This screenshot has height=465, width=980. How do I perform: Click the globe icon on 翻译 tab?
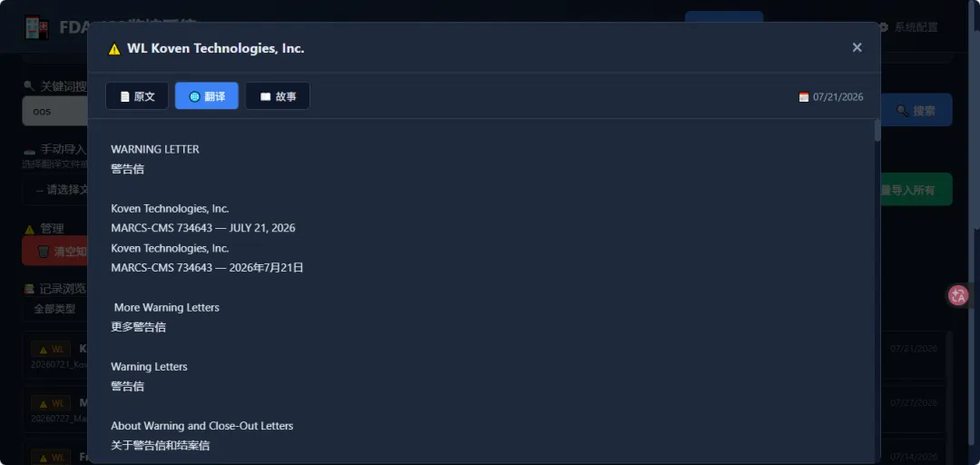194,97
